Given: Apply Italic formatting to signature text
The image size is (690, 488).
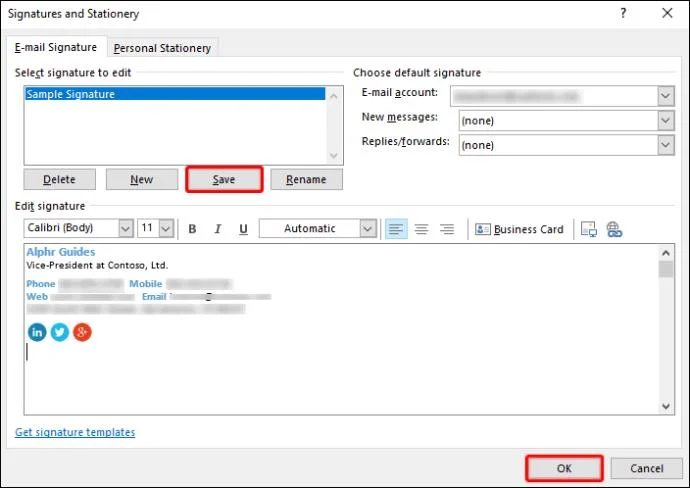Looking at the screenshot, I should click(x=218, y=229).
